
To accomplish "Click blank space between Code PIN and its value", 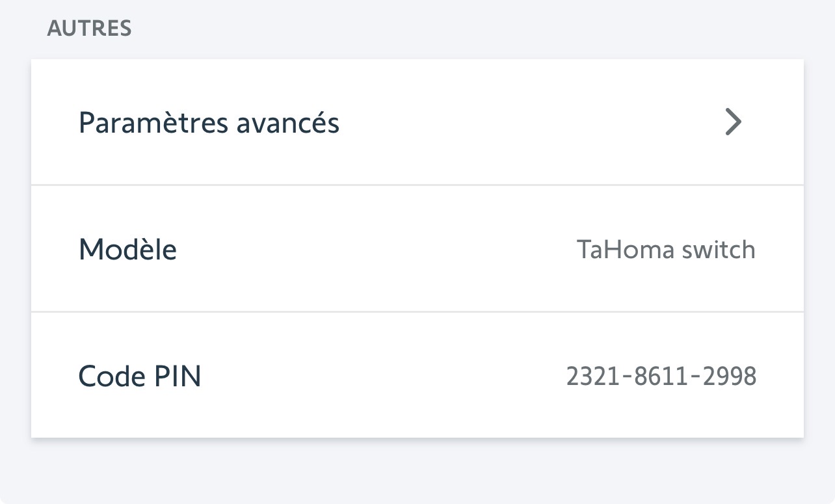I will [384, 377].
